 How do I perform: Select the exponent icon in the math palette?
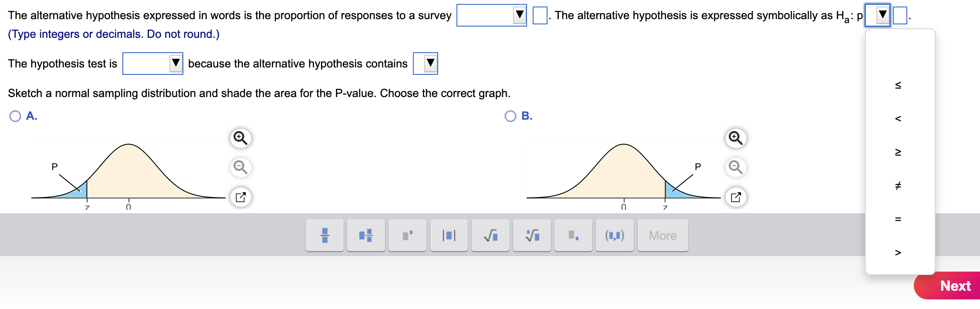pos(407,235)
